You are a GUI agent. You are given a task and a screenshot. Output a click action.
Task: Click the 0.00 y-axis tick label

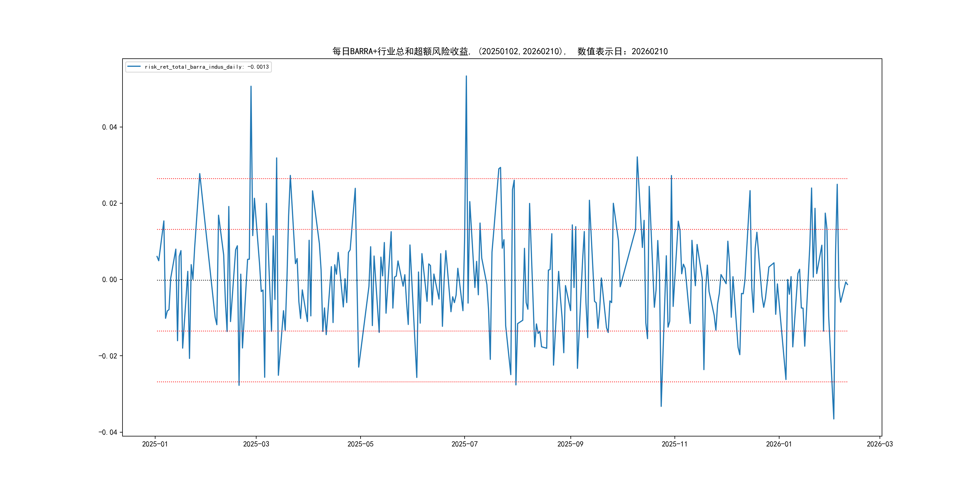(109, 279)
